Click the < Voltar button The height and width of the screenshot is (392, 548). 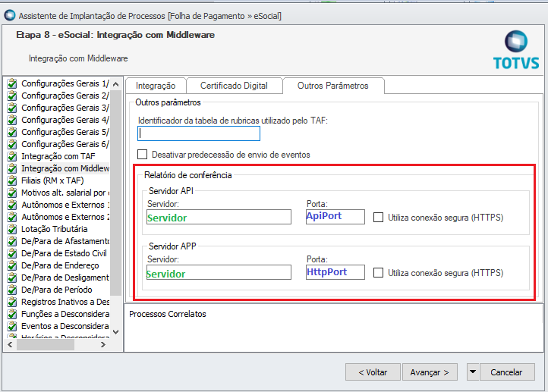point(373,372)
